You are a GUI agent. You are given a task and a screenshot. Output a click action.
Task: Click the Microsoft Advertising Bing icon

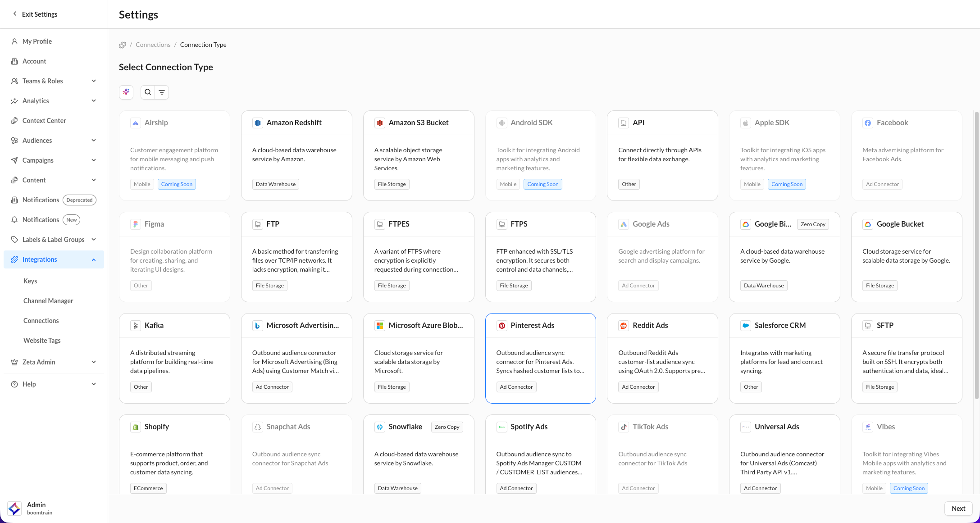pyautogui.click(x=258, y=326)
